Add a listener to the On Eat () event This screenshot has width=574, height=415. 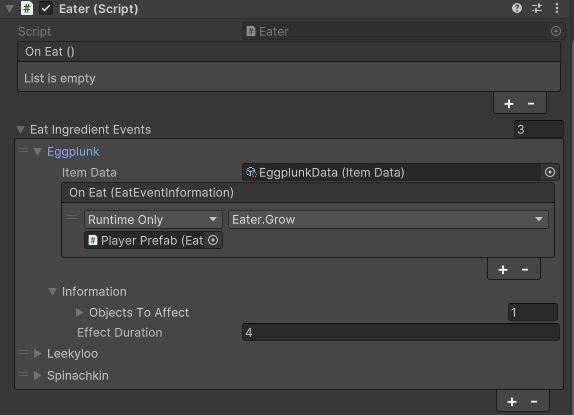click(508, 104)
